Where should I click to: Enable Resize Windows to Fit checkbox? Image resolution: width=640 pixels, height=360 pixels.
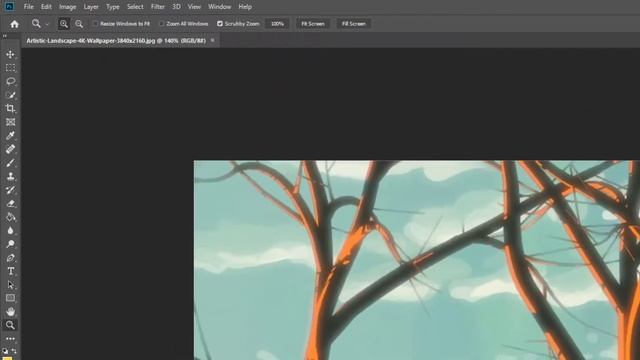click(x=96, y=24)
